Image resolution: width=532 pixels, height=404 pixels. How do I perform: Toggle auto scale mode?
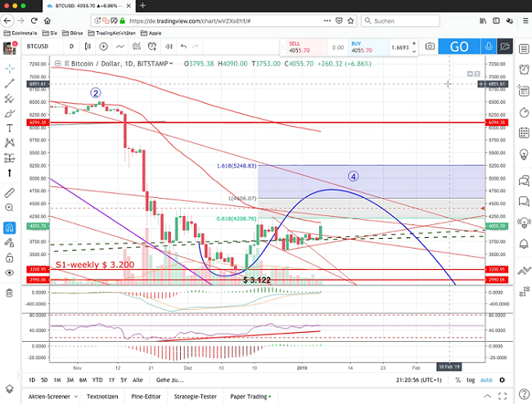486,380
